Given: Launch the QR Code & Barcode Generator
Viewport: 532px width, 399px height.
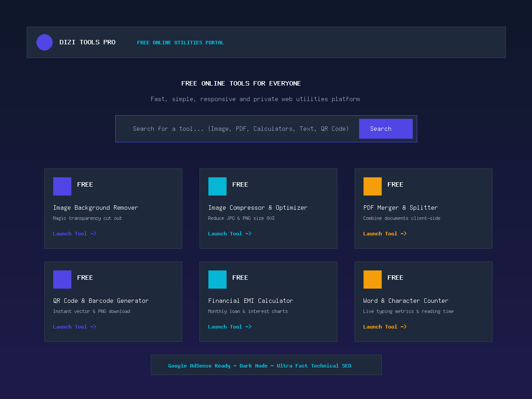Looking at the screenshot, I should click(x=74, y=327).
